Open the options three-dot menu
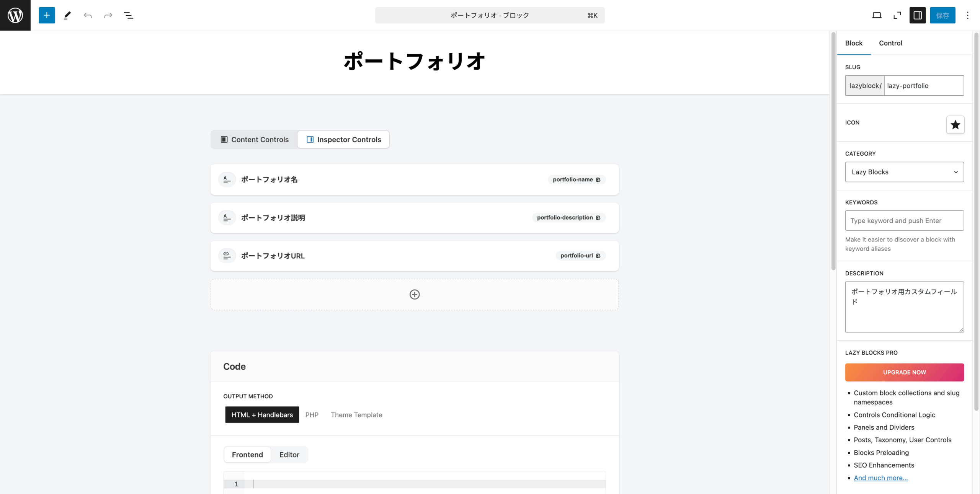The height and width of the screenshot is (494, 980). click(967, 15)
